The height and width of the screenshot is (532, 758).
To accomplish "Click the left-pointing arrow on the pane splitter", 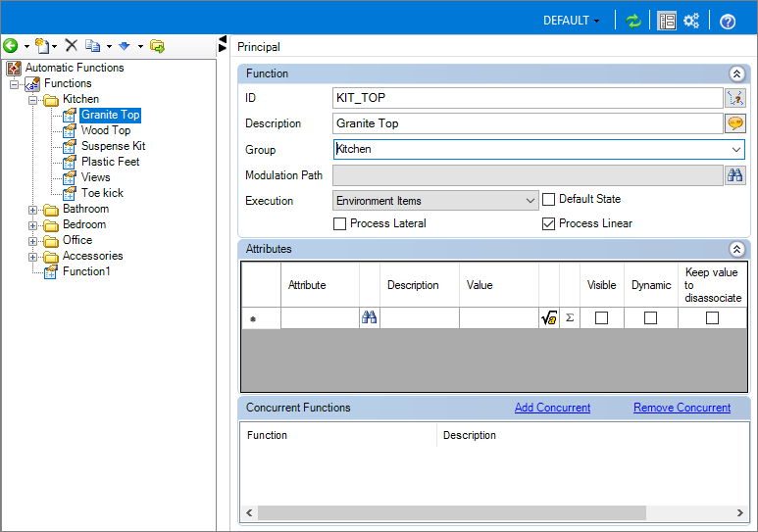I will [223, 39].
